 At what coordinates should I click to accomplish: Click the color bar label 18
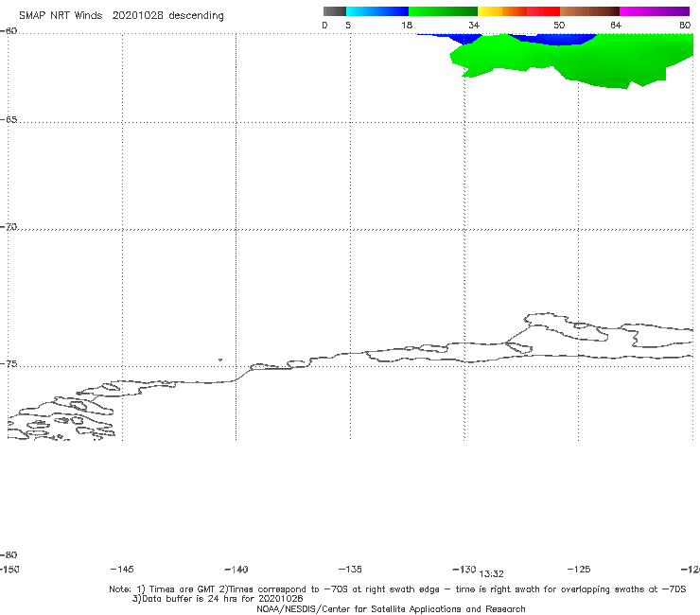click(x=407, y=26)
